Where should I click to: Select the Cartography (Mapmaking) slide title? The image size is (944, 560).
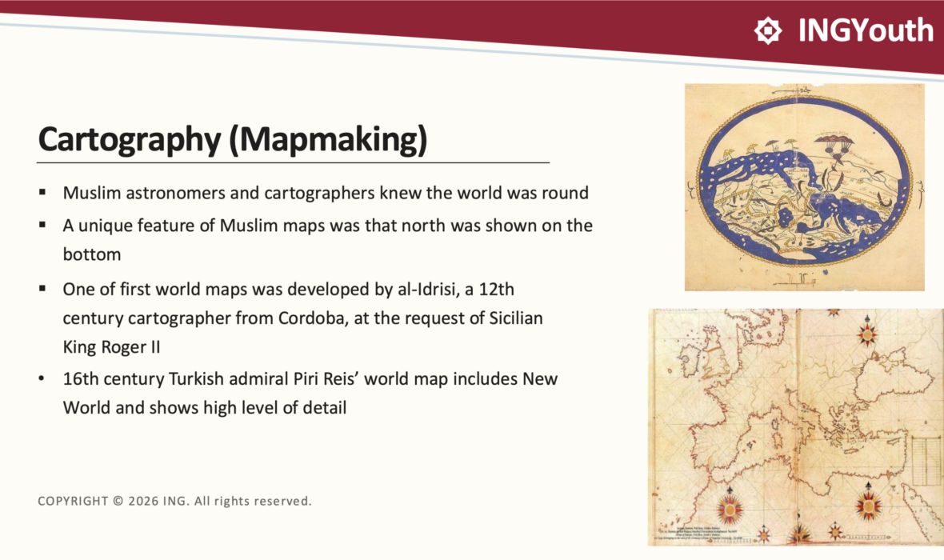tap(232, 139)
